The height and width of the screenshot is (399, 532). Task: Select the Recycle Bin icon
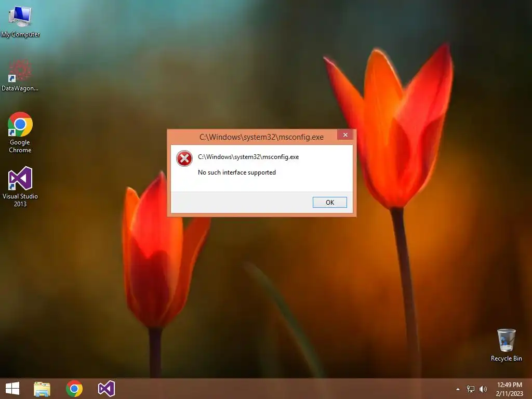click(x=506, y=345)
